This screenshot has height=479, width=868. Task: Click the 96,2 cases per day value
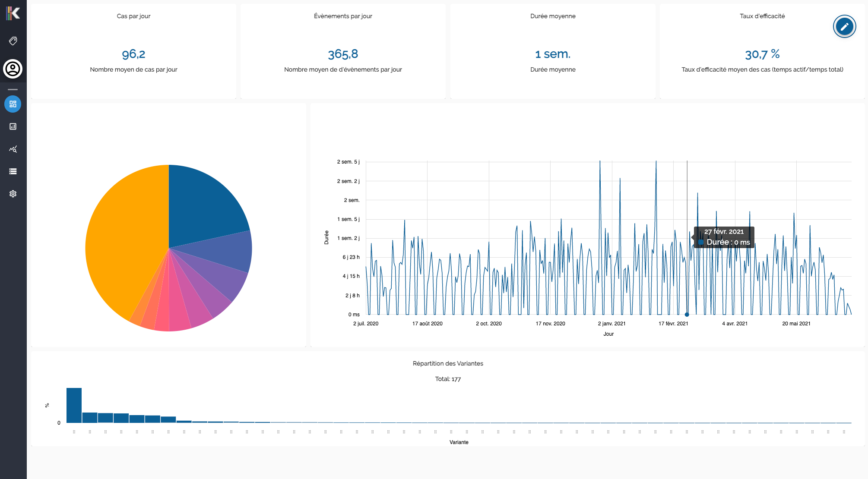click(x=133, y=54)
